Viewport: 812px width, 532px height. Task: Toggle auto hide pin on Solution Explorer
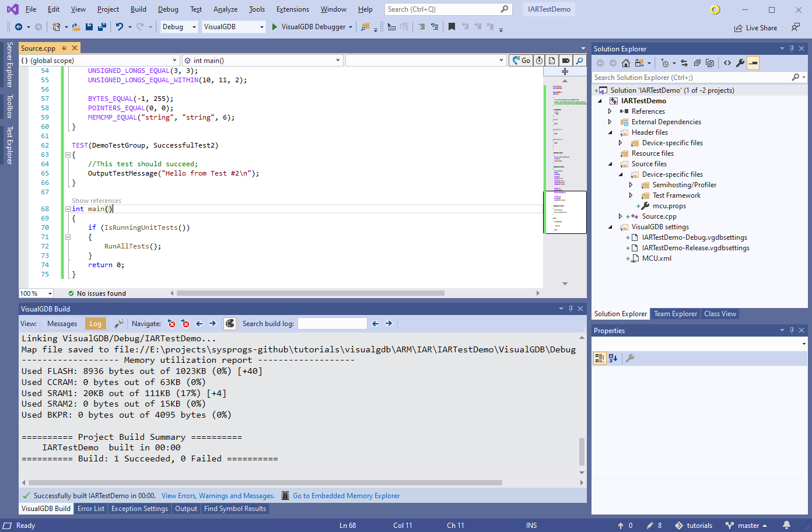(792, 49)
